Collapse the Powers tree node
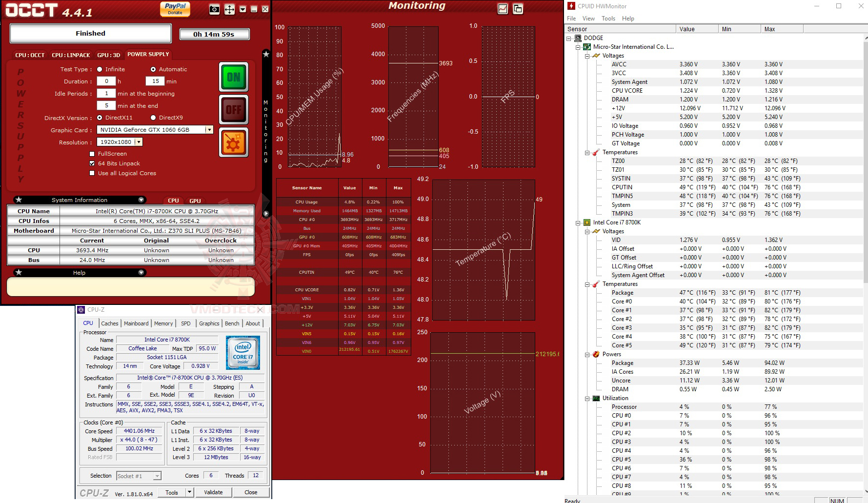This screenshot has width=868, height=503. [587, 354]
